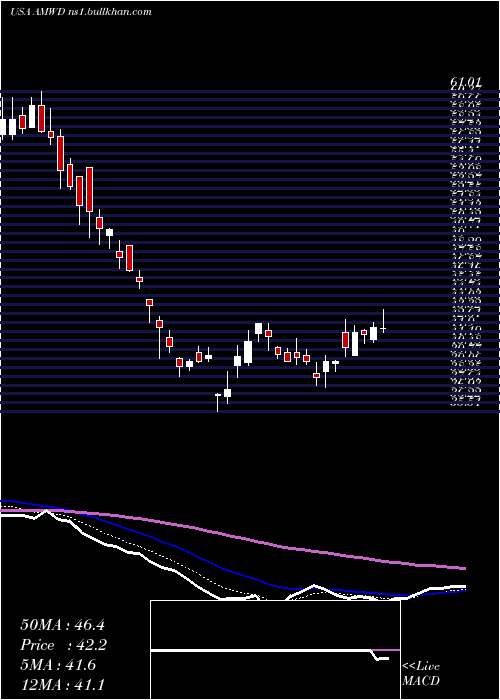500x700 pixels.
Task: Click the '12MA : 41.1' label
Action: [62, 685]
